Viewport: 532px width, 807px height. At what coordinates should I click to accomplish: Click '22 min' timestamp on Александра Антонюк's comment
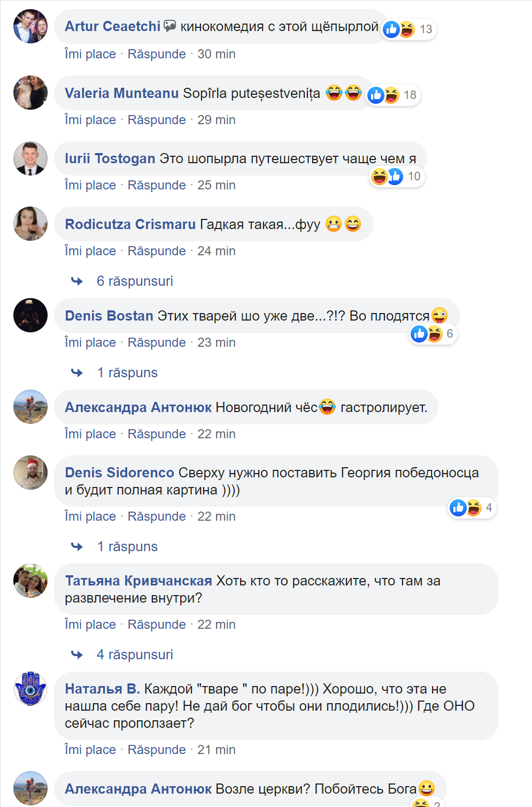pyautogui.click(x=216, y=434)
